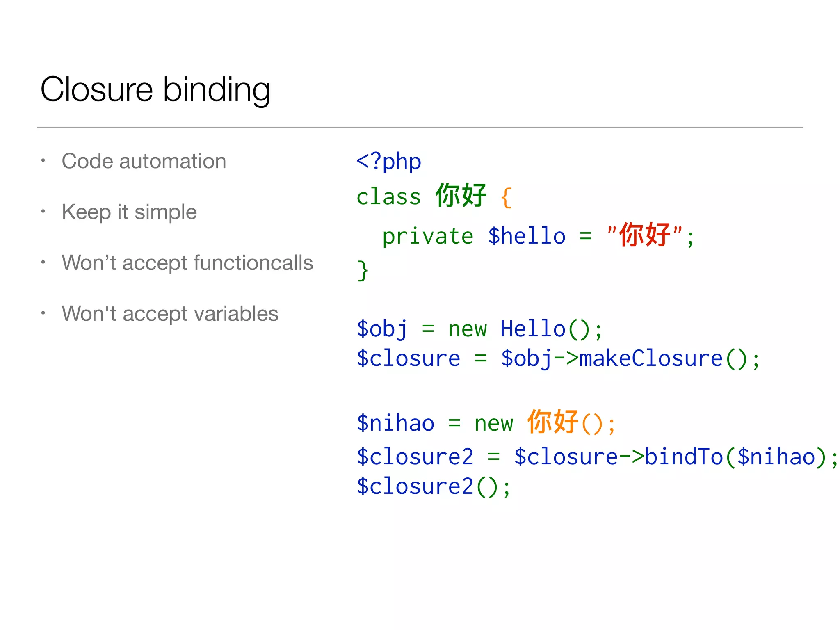Select the "$nihao" variable assignment
The width and height of the screenshot is (840, 630).
[x=395, y=423]
